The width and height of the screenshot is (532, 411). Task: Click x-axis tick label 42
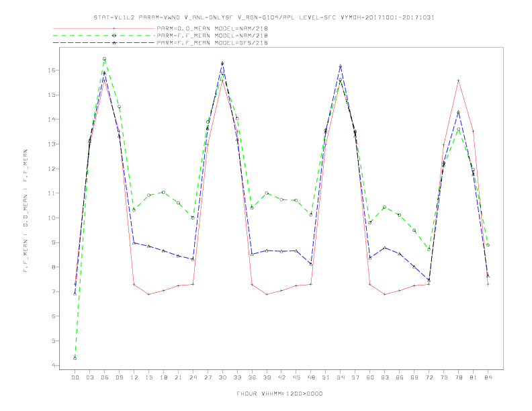(281, 377)
